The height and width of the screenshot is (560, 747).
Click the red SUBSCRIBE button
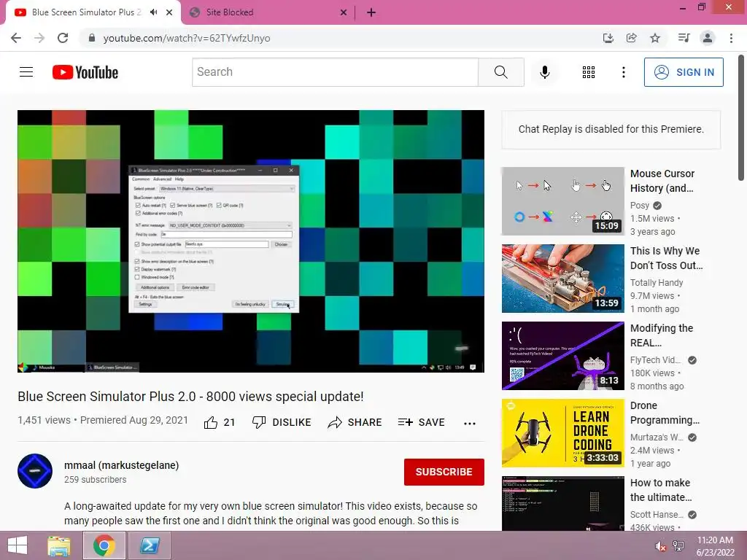(x=444, y=472)
